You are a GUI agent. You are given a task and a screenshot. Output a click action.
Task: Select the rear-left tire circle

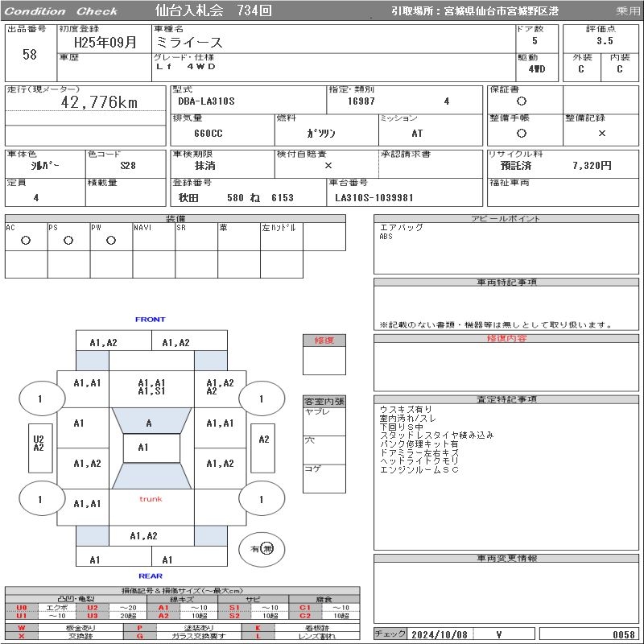click(40, 500)
